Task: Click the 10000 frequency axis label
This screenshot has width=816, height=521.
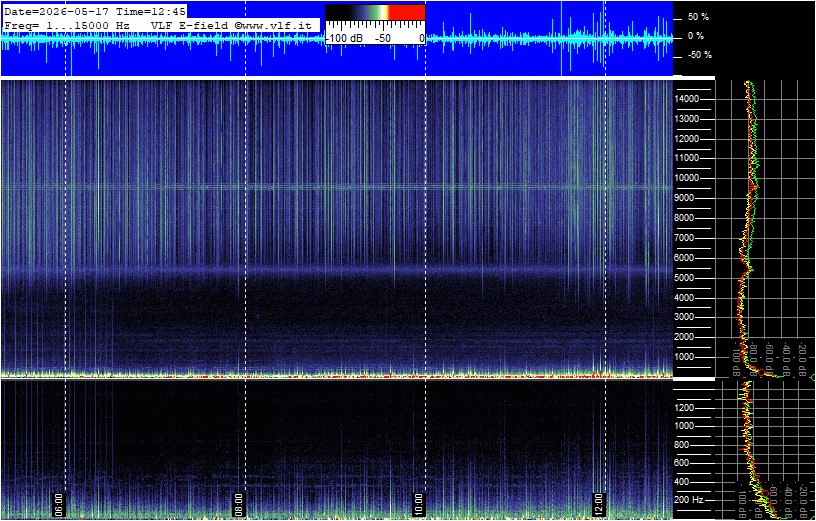Action: click(x=687, y=178)
